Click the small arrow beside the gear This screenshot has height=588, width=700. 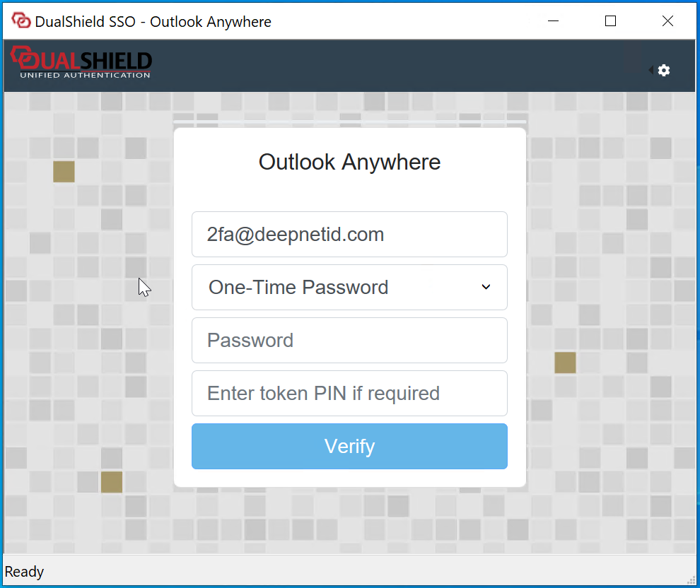pyautogui.click(x=651, y=70)
